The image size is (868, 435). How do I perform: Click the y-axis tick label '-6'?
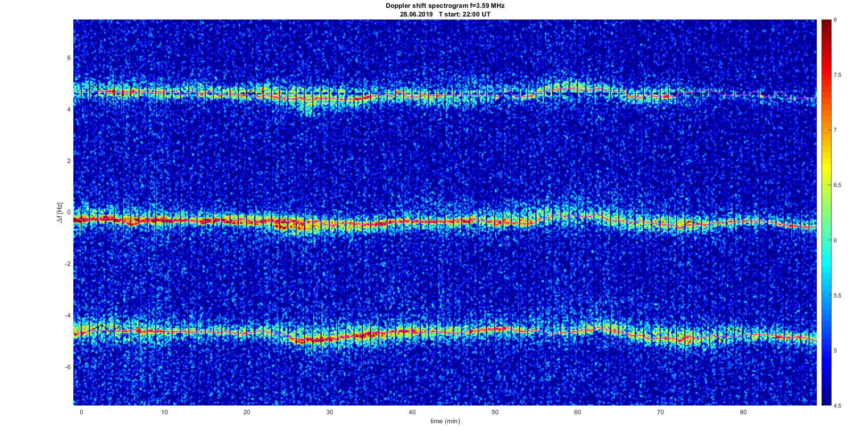pyautogui.click(x=68, y=367)
